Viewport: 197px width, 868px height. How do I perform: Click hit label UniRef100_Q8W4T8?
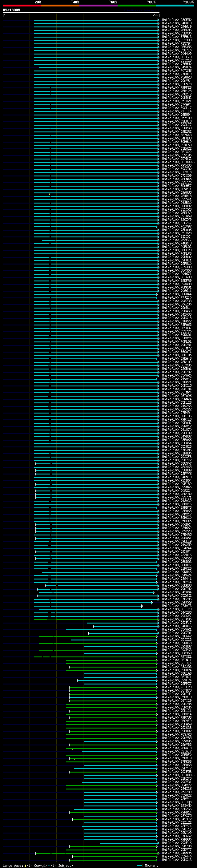pos(177,748)
